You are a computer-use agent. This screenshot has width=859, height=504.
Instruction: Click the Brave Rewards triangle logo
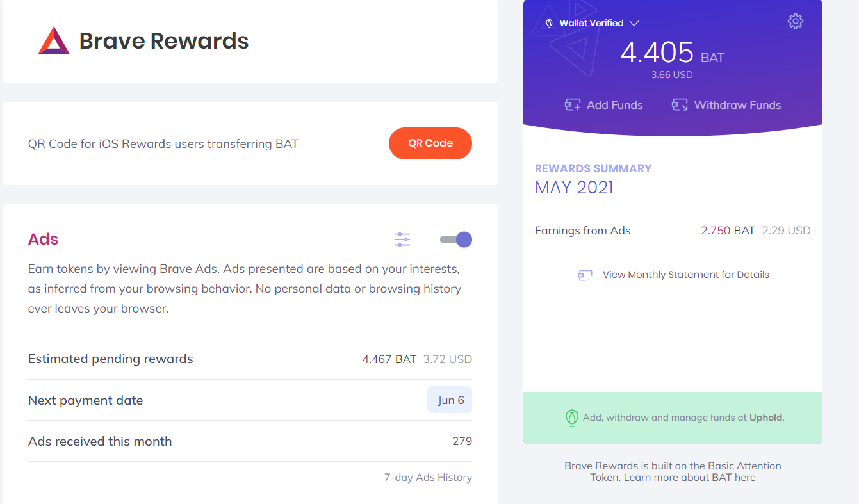(x=54, y=40)
